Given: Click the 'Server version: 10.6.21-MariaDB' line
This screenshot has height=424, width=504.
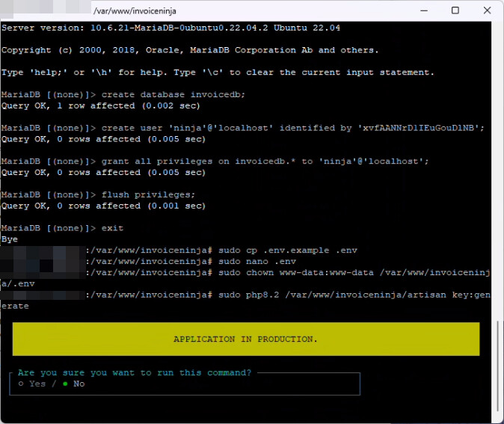Looking at the screenshot, I should click(x=170, y=28).
